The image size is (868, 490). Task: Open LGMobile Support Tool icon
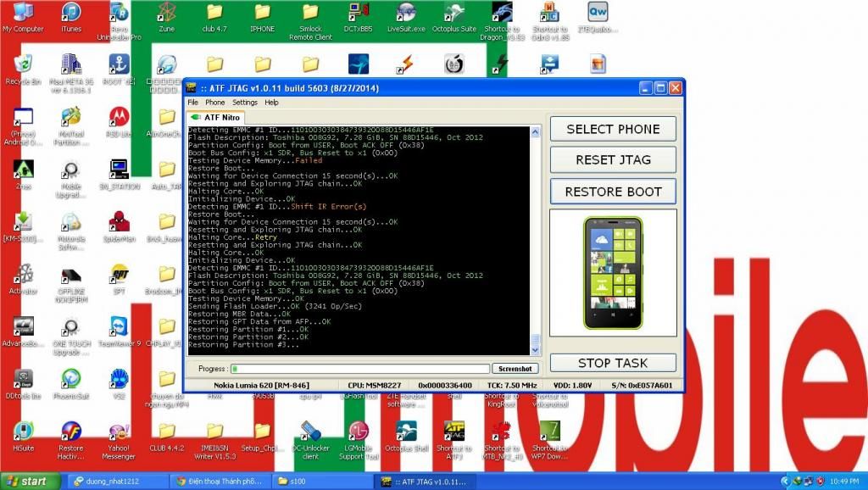point(359,440)
